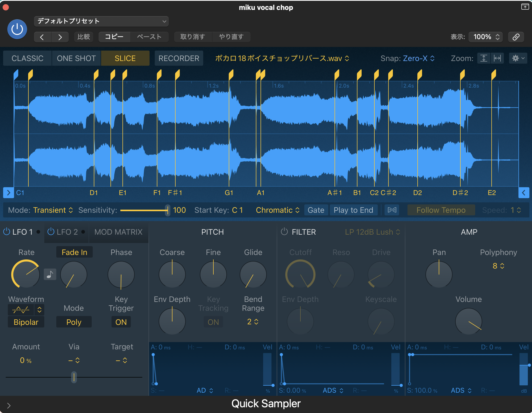This screenshot has width=532, height=413.
Task: Click the 取り消す undo button
Action: pos(193,37)
